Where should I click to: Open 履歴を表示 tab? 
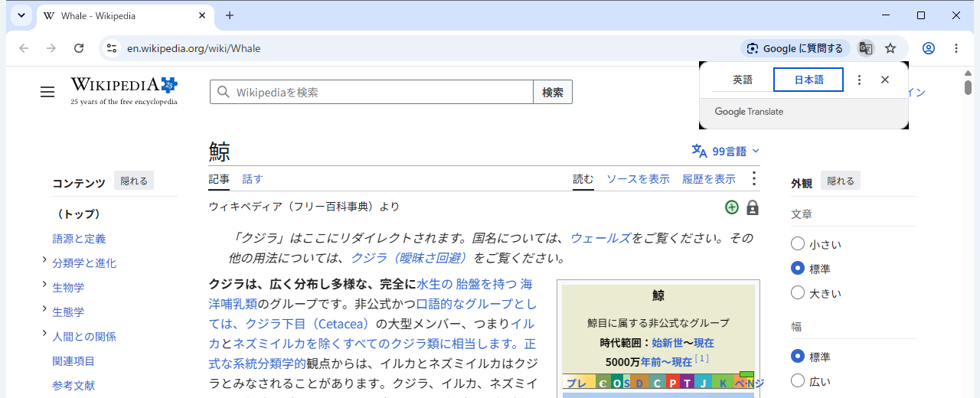coord(709,179)
